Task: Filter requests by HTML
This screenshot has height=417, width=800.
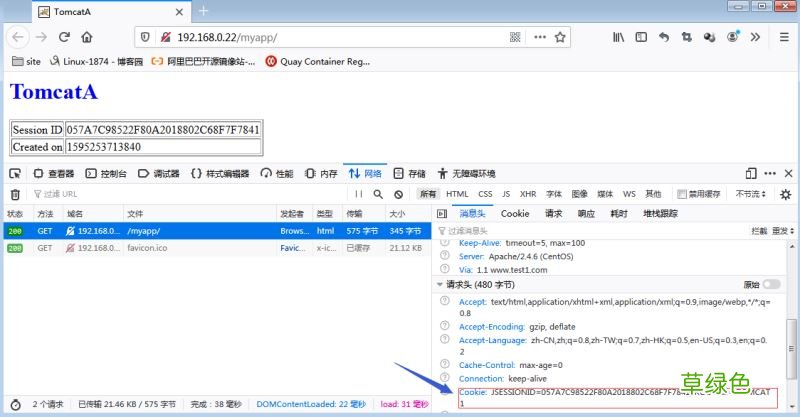Action: [x=457, y=194]
